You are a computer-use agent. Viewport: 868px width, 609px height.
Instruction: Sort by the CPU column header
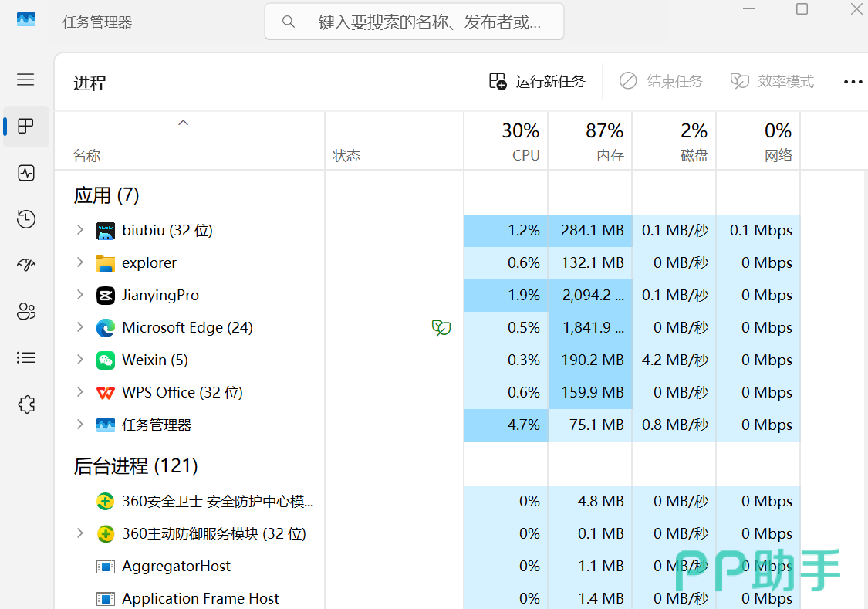point(506,141)
